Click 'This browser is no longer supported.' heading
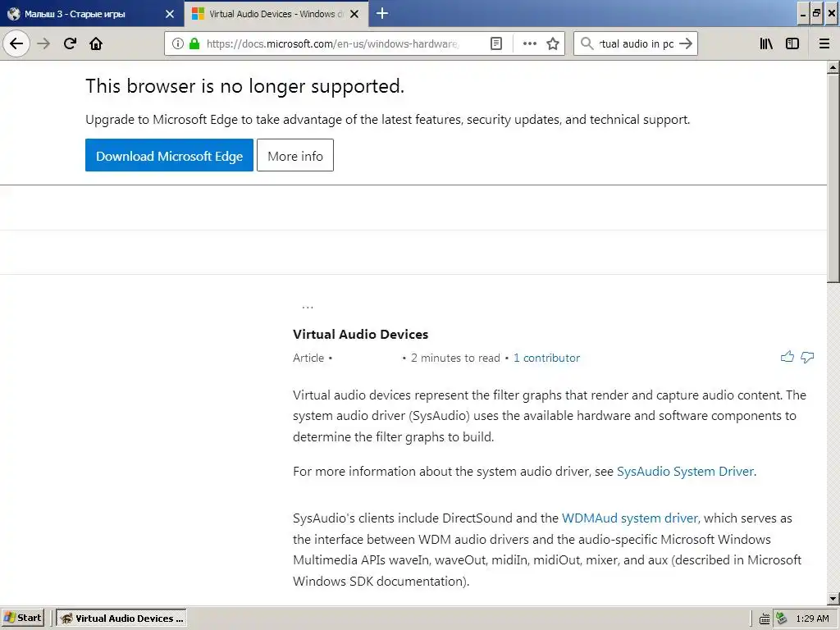Image resolution: width=840 pixels, height=630 pixels. click(244, 85)
